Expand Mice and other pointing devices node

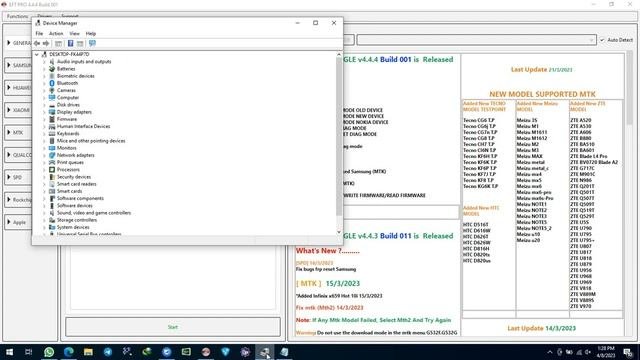44,141
